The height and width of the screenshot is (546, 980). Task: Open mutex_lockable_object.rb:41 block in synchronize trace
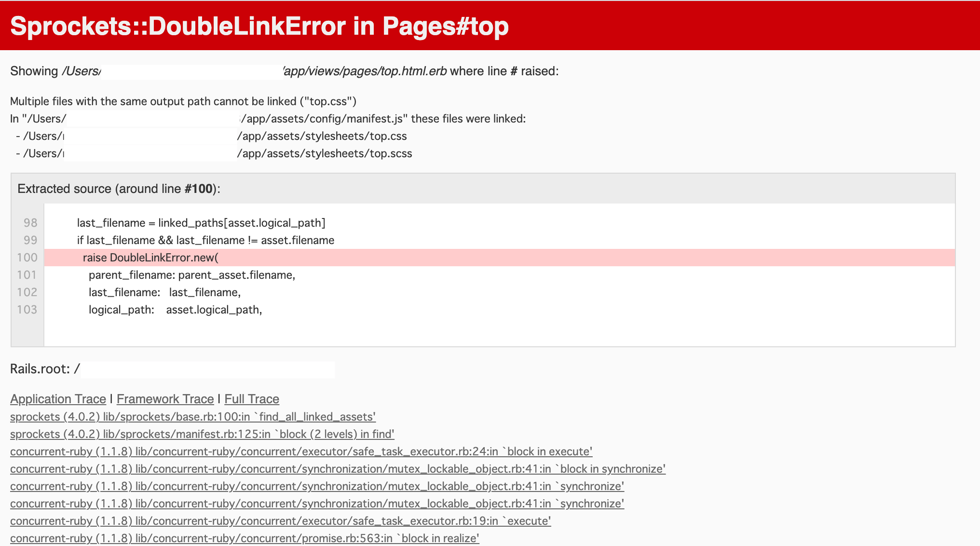coord(338,469)
